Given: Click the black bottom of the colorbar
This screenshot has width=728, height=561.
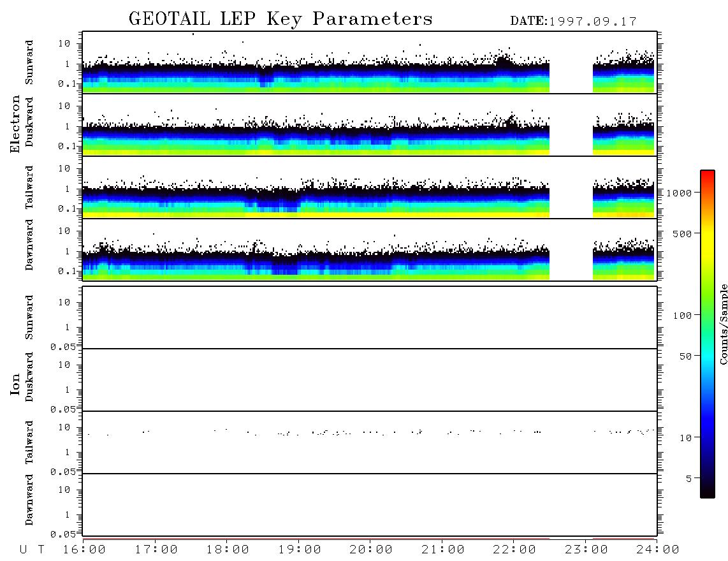Looking at the screenshot, I should click(x=707, y=492).
